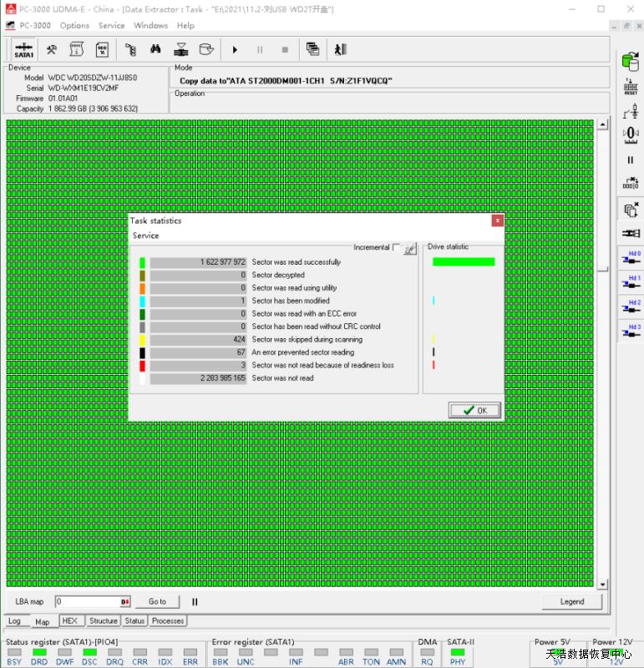Click the pause icon next to Go to
Image resolution: width=644 pixels, height=668 pixels.
(x=195, y=601)
